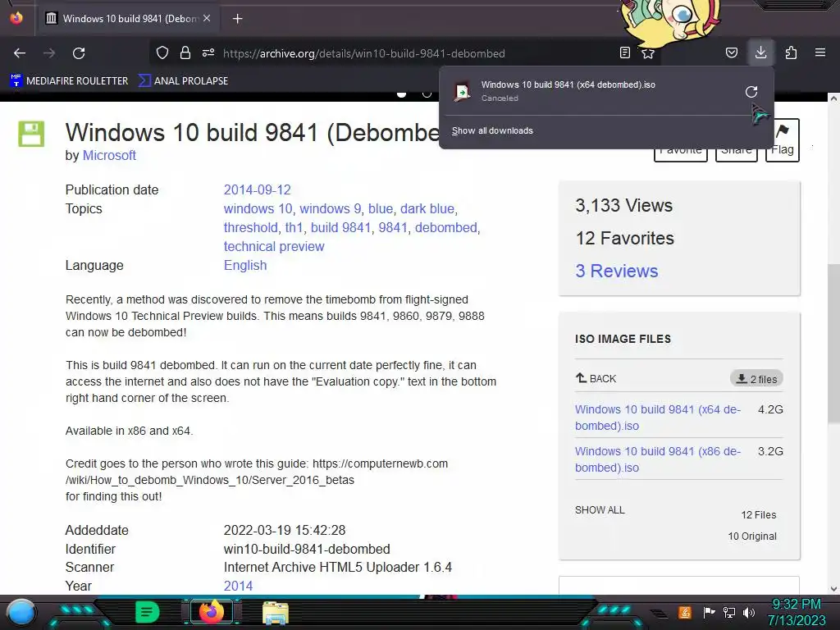Open the debombed topic link

(x=445, y=227)
